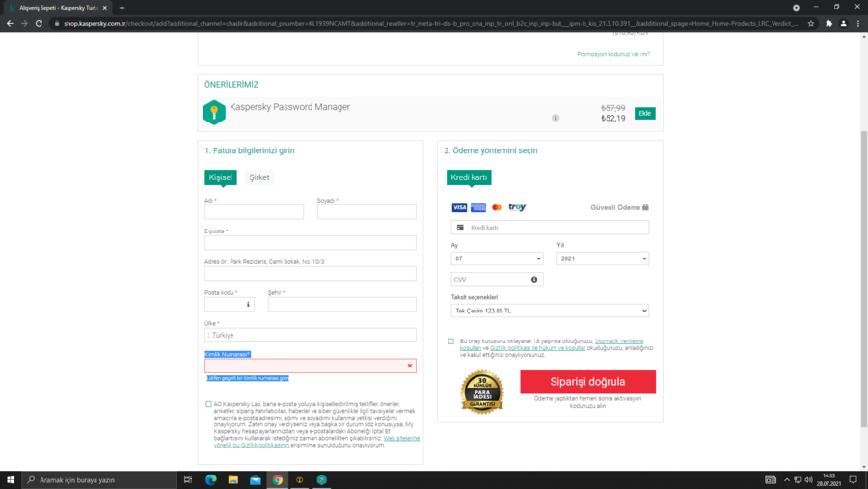Click the Adı first name field
This screenshot has width=868, height=489.
[254, 211]
